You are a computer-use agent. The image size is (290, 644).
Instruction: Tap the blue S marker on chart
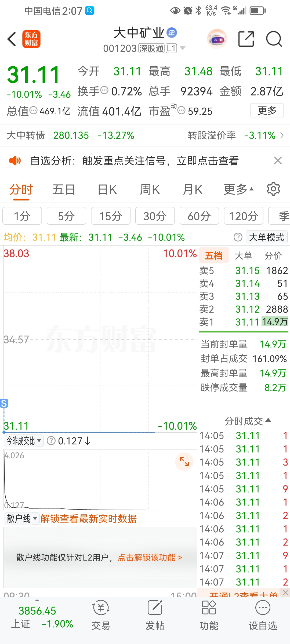(x=4, y=403)
